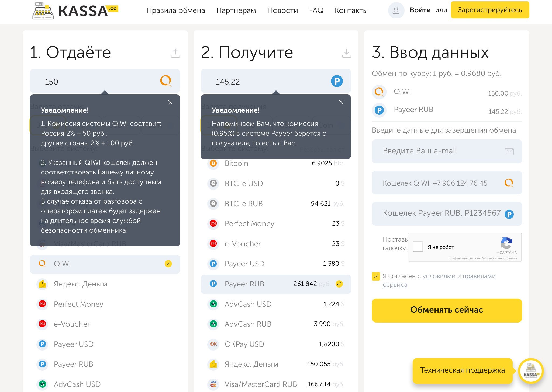
Task: Click the BTC-e RUB icon
Action: click(213, 204)
